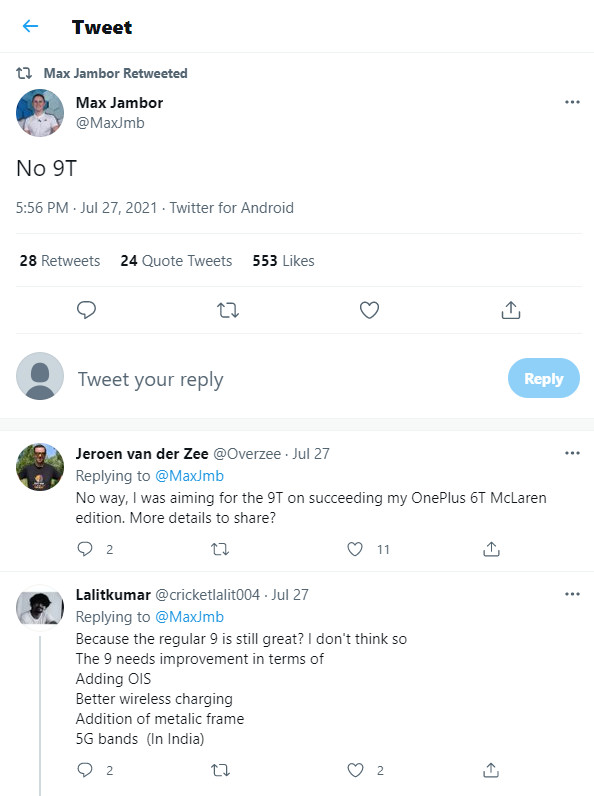The image size is (594, 796).
Task: Go back using the blue arrow
Action: 30,26
